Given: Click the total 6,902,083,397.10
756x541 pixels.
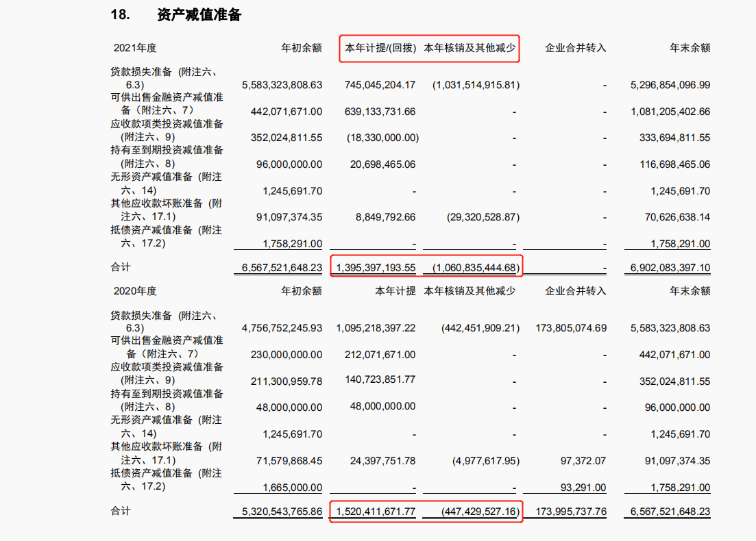Looking at the screenshot, I should pos(670,268).
